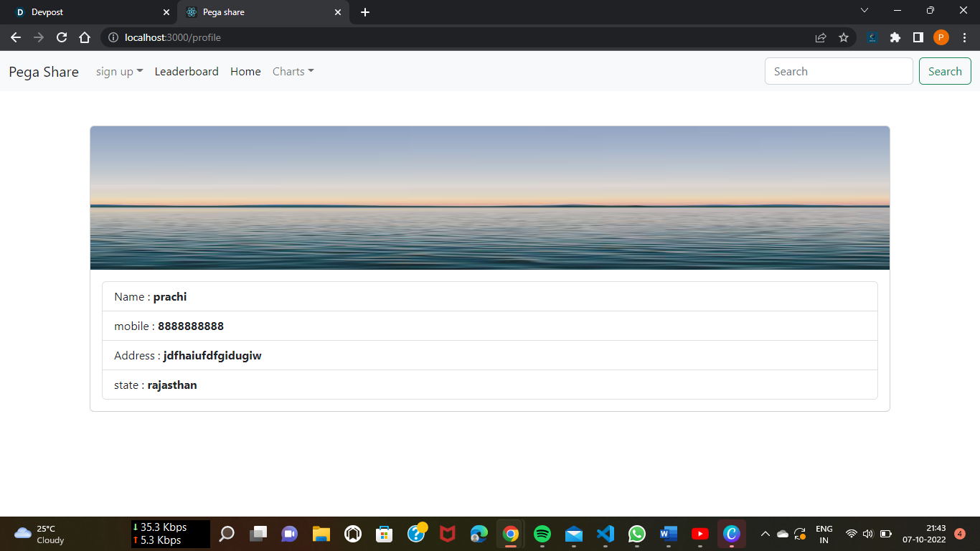The height and width of the screenshot is (551, 980).
Task: Open the browser share icon
Action: coord(820,37)
